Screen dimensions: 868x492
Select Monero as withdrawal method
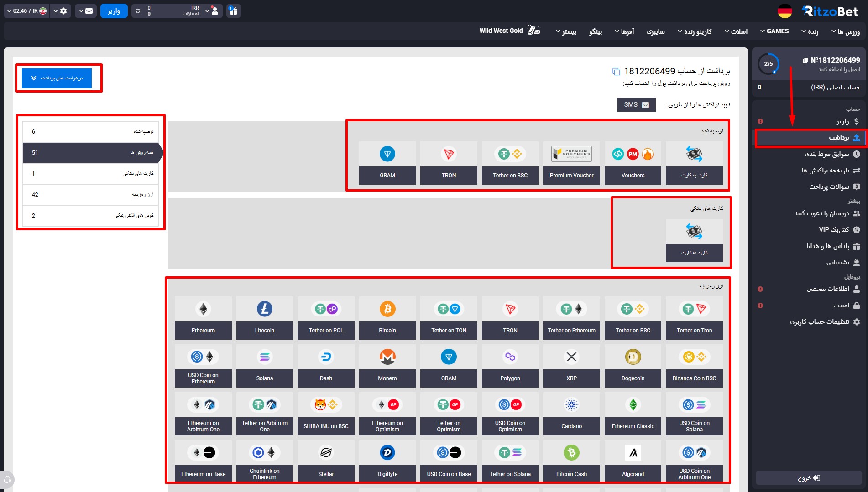click(387, 366)
